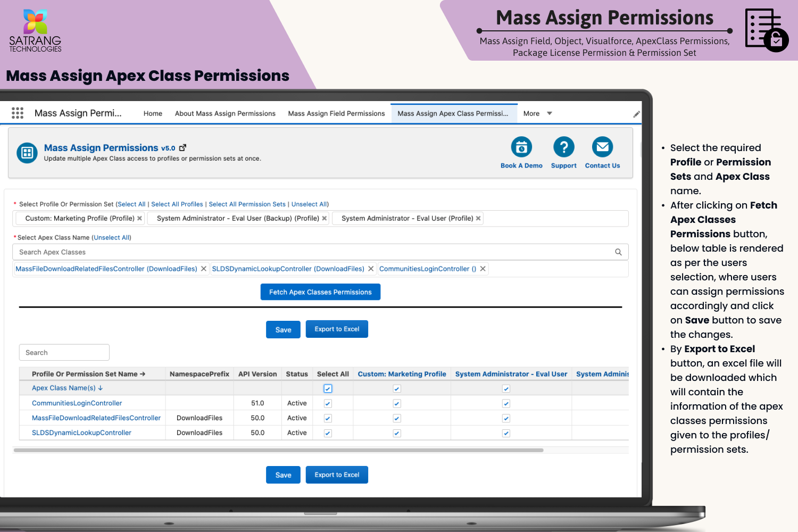798x532 pixels.
Task: Remove Custom: Marketing Profile pill
Action: pos(140,218)
